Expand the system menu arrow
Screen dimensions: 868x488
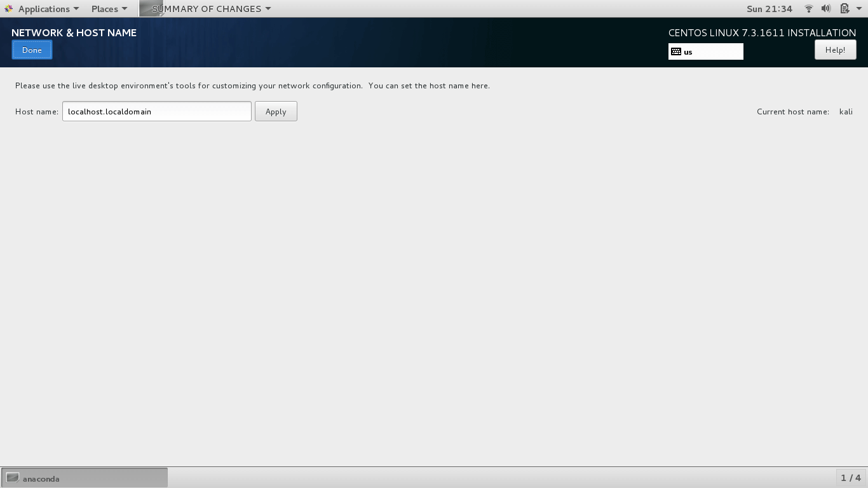(x=858, y=9)
